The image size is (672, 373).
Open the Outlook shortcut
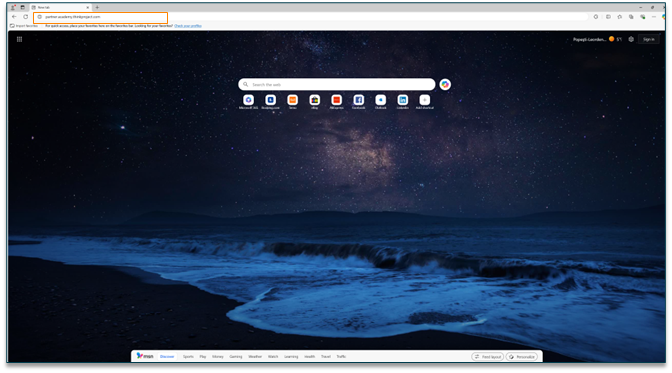[381, 102]
